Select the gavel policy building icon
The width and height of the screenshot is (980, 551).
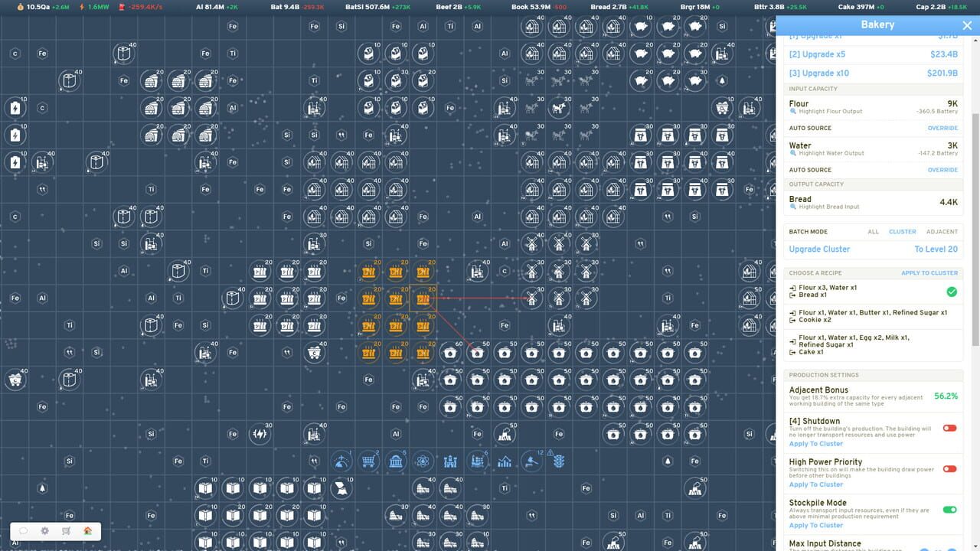(533, 461)
